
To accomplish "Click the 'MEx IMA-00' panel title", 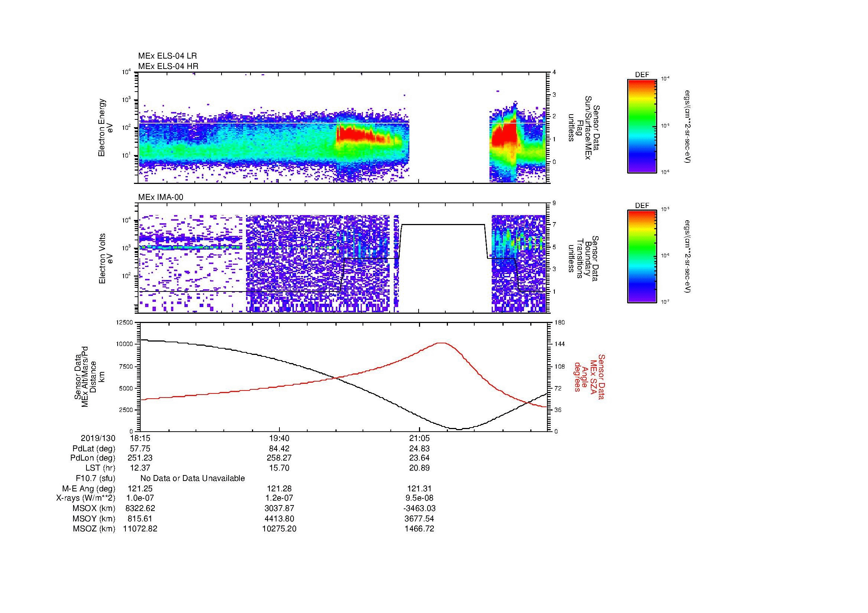I will click(161, 197).
